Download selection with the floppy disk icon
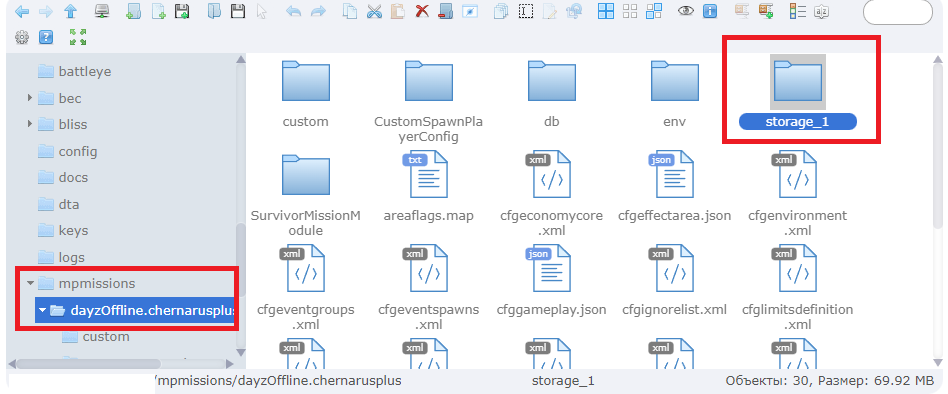Image resolution: width=948 pixels, height=394 pixels. pyautogui.click(x=238, y=11)
